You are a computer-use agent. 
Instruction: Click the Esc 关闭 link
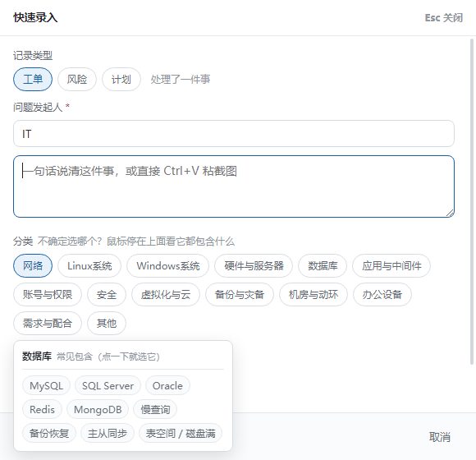(x=443, y=18)
